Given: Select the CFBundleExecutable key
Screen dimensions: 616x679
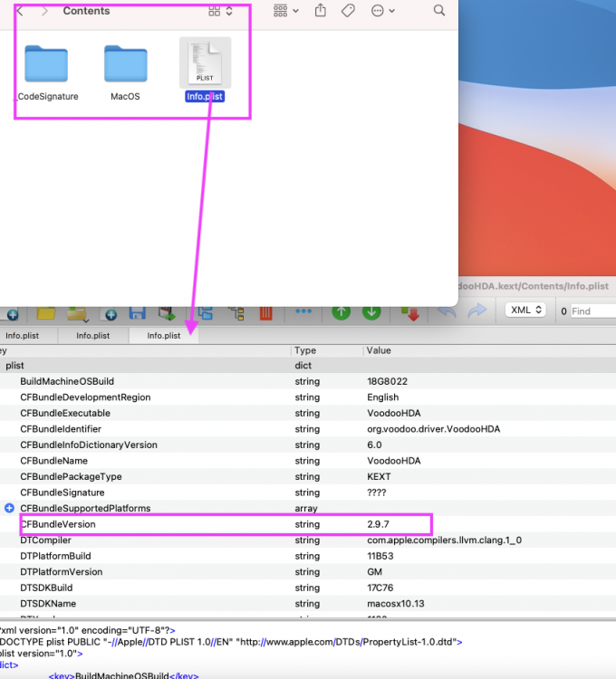Looking at the screenshot, I should [65, 413].
